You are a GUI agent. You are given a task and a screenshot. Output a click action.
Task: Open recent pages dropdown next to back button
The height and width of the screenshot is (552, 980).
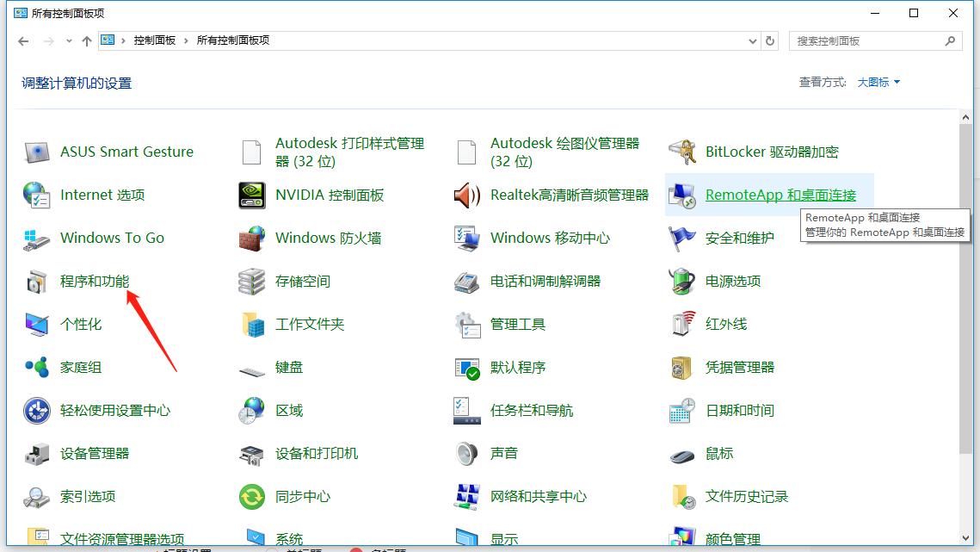(x=68, y=40)
